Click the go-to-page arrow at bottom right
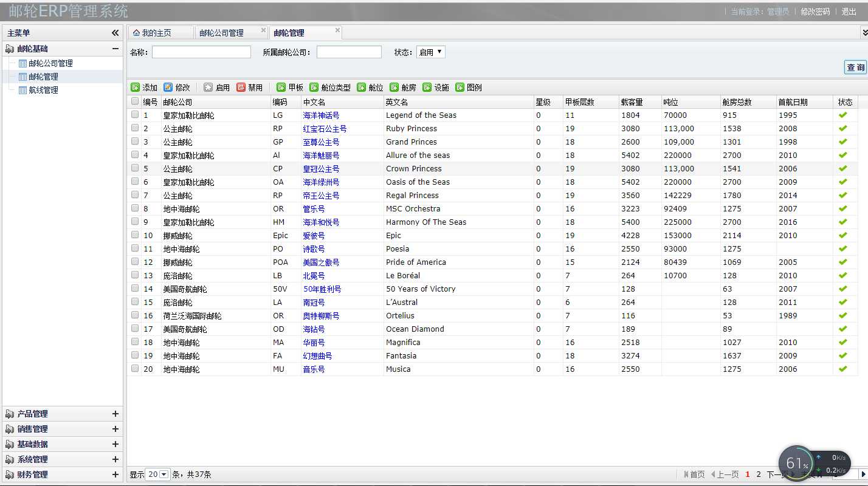Screen dimensions: 868x486 coord(863,474)
